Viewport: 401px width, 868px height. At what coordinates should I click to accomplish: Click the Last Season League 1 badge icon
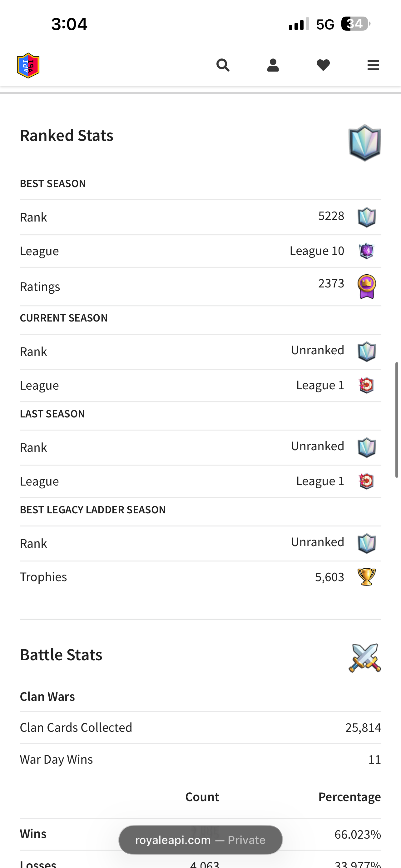366,481
